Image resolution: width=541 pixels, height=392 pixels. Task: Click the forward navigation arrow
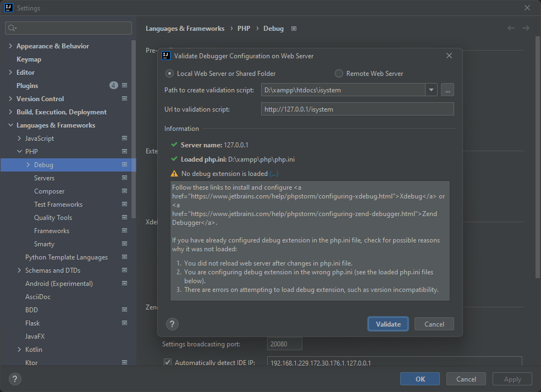tap(526, 28)
